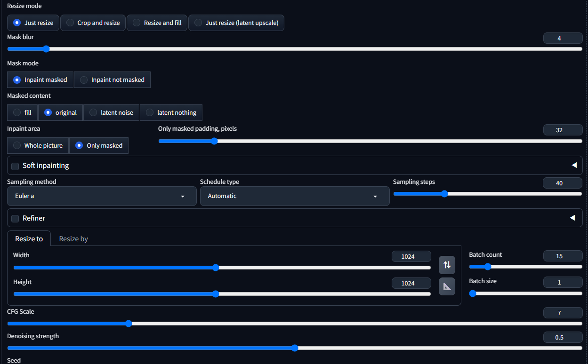Viewport: 588px width, 364px height.
Task: Set inpaint area to Whole picture
Action: pos(38,146)
